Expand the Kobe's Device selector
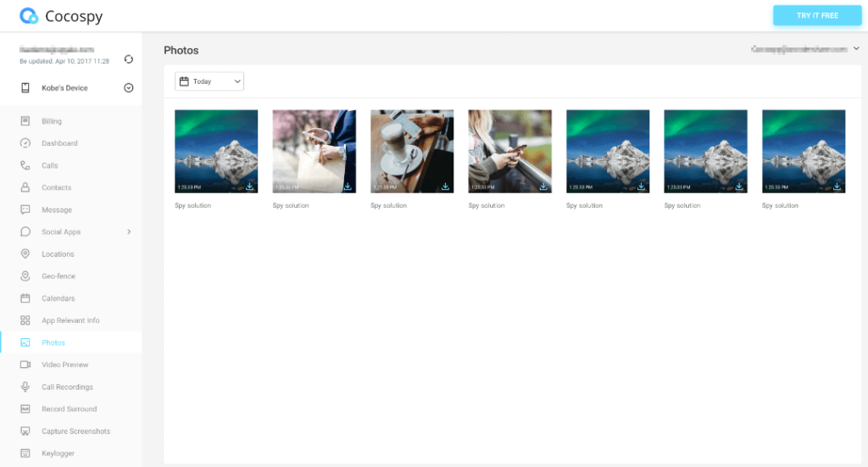Screen dimensions: 868x467 click(x=129, y=87)
